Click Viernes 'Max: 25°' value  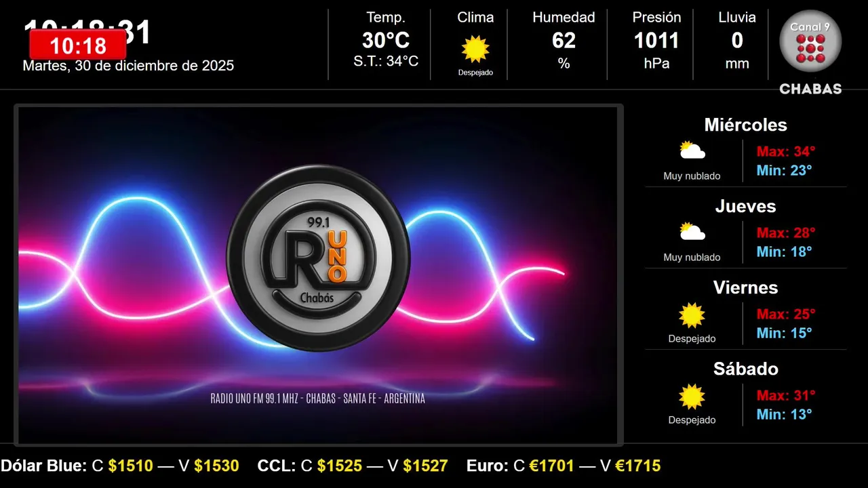pos(786,314)
